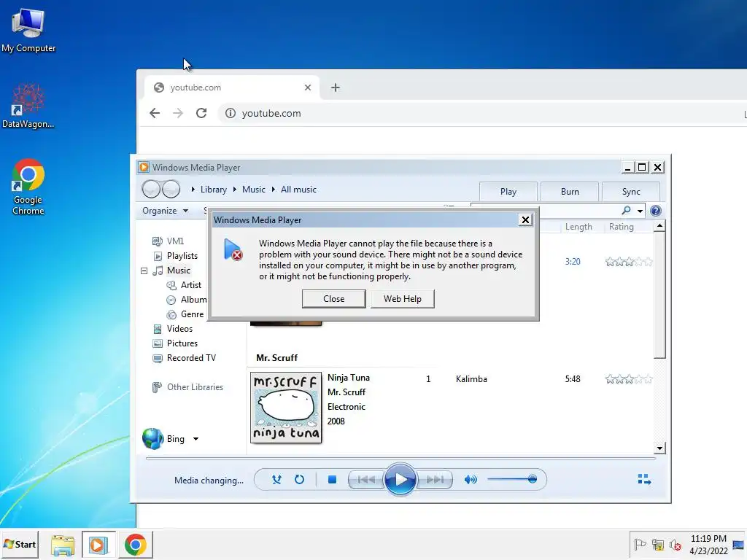Expand the arrow before Music breadcrumb

point(234,190)
